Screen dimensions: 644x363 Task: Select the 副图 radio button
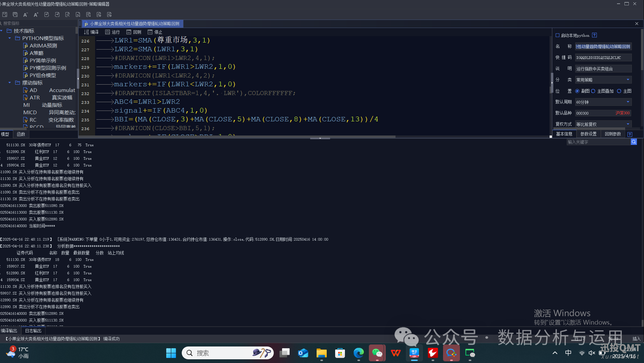click(x=577, y=91)
